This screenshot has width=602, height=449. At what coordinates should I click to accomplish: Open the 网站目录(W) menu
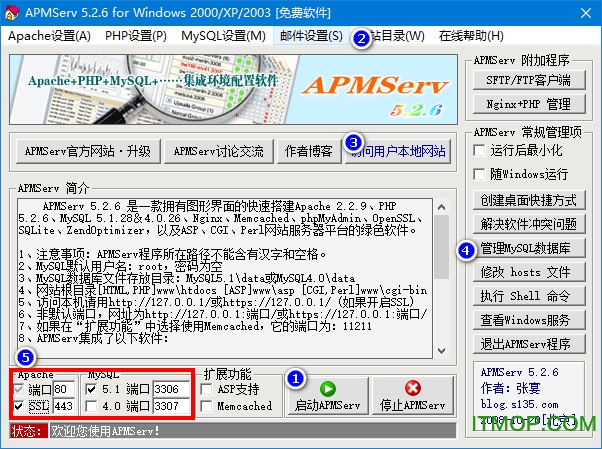[392, 36]
